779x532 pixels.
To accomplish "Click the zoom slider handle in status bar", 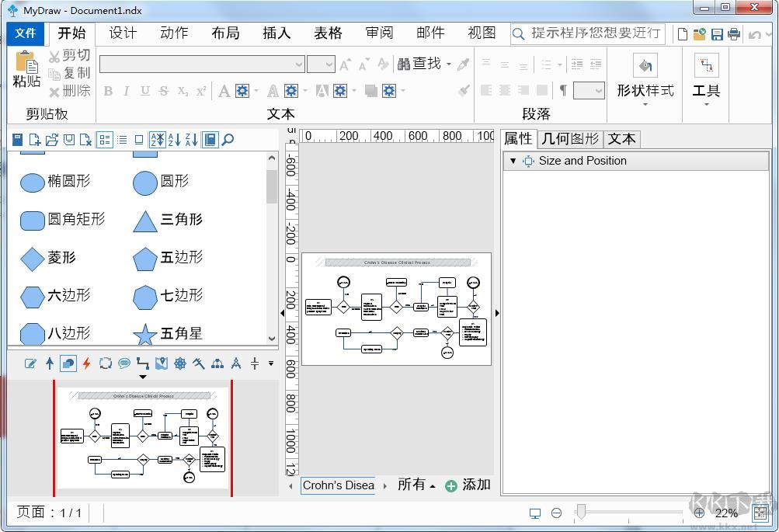I will click(x=580, y=511).
